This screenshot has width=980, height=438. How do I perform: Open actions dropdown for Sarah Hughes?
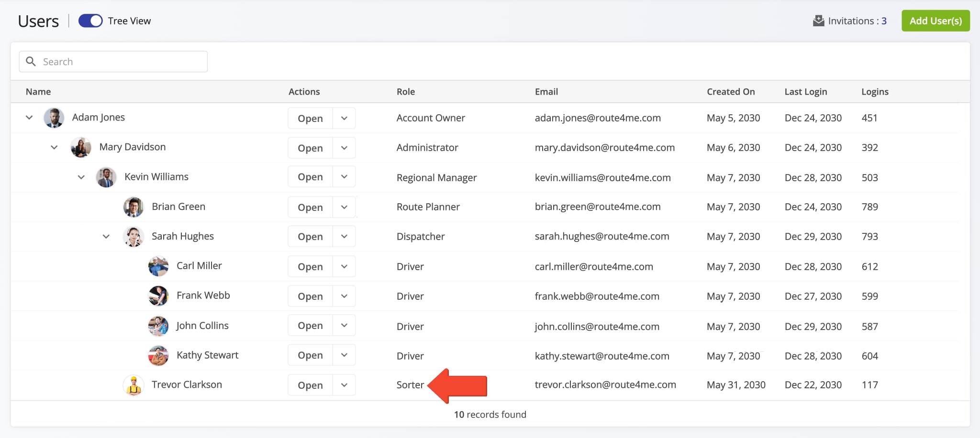coord(344,236)
